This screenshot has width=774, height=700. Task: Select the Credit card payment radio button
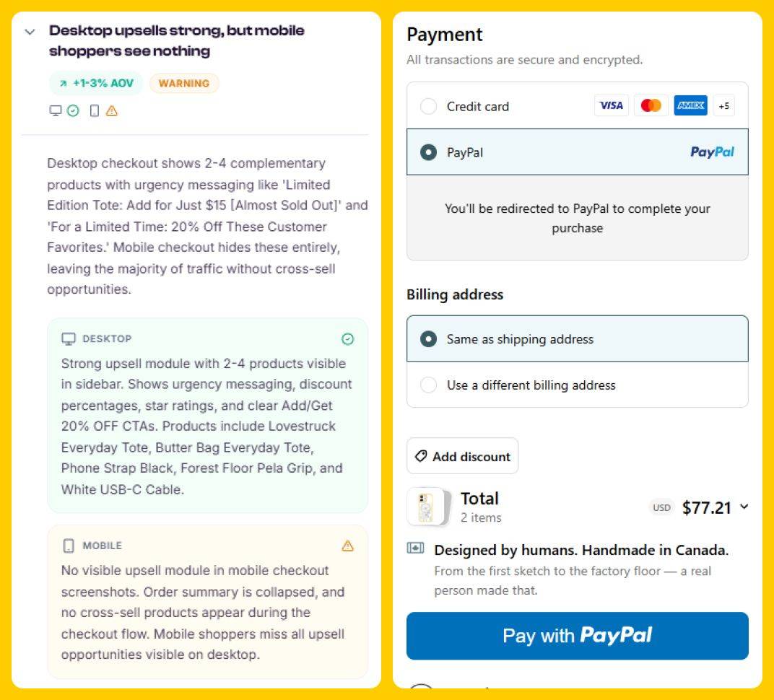coord(428,105)
